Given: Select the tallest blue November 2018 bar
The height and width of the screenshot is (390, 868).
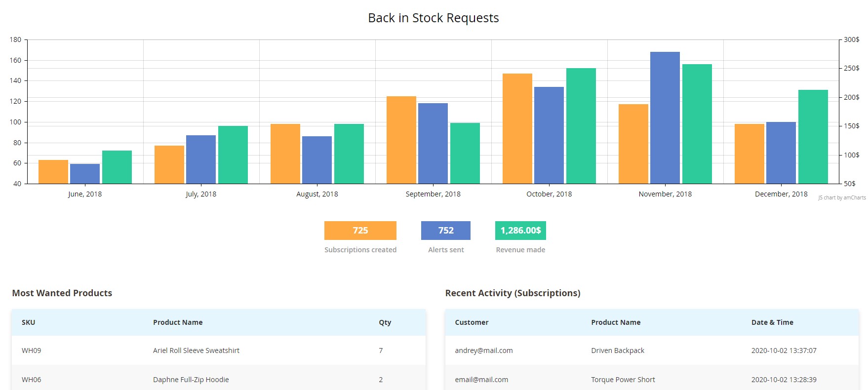Looking at the screenshot, I should click(x=665, y=117).
